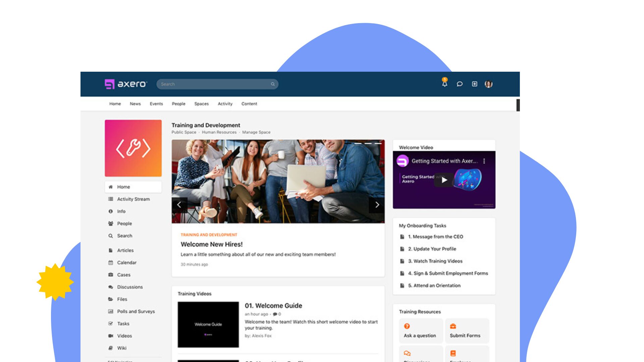Open the Activity Stream from the sidebar

(133, 199)
